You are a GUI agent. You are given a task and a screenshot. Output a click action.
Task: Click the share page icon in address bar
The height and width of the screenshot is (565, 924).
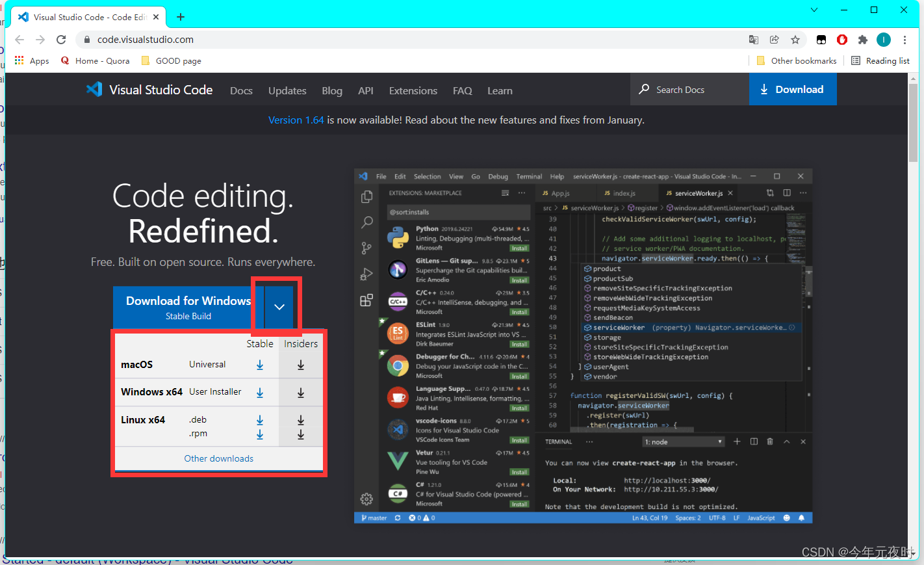pos(775,40)
